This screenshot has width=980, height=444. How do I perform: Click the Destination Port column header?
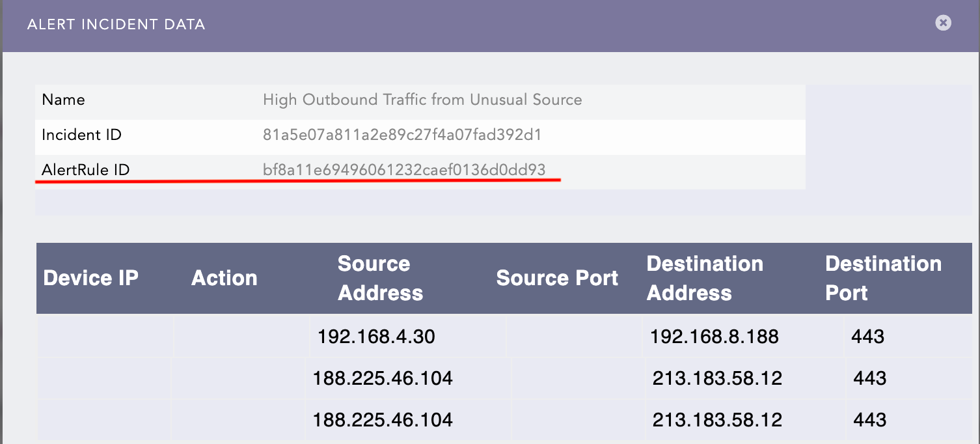pos(882,278)
